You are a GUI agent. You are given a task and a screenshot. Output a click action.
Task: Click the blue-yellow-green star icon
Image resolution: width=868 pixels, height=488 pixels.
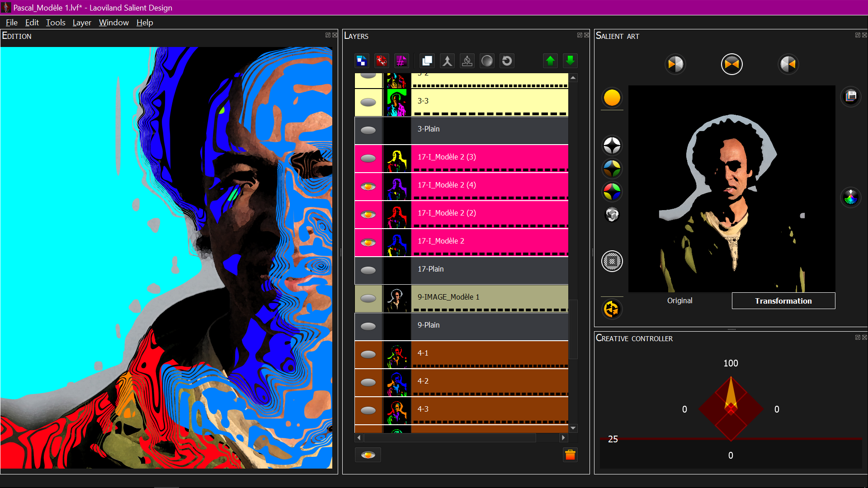(x=612, y=169)
